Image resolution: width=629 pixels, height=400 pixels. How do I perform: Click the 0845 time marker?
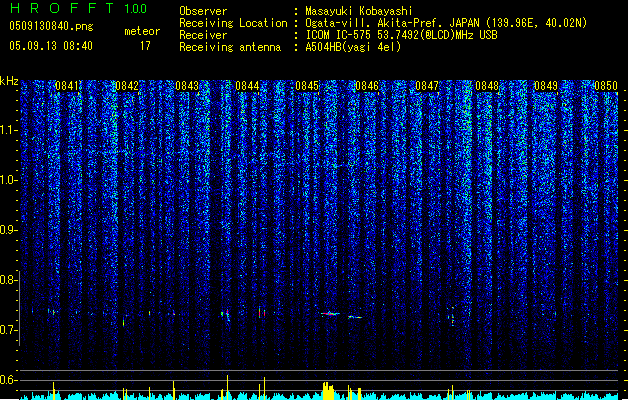[307, 86]
